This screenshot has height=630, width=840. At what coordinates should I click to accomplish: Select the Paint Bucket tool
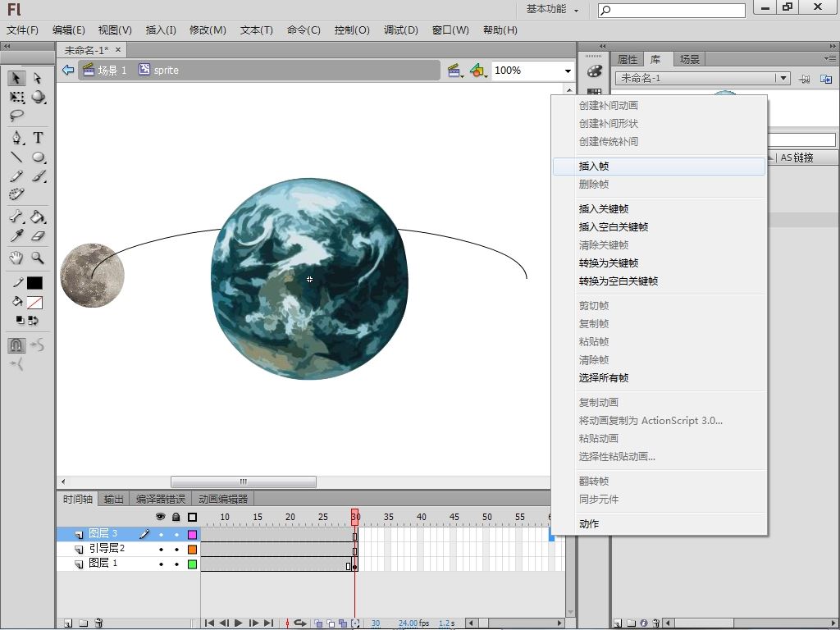coord(38,217)
